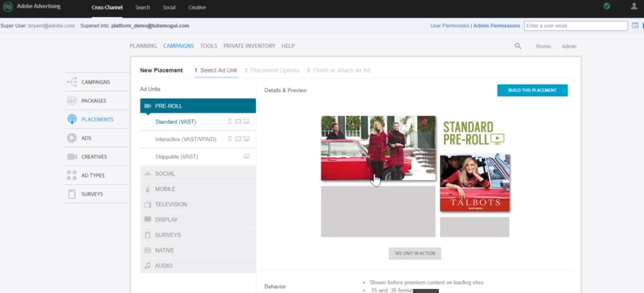644x293 pixels.
Task: Click the Pre-Roll video camera icon
Action: [x=148, y=106]
